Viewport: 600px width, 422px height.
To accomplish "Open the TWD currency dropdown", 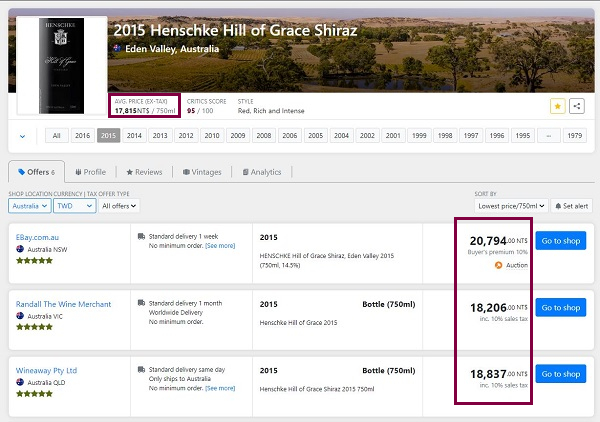I will click(75, 206).
